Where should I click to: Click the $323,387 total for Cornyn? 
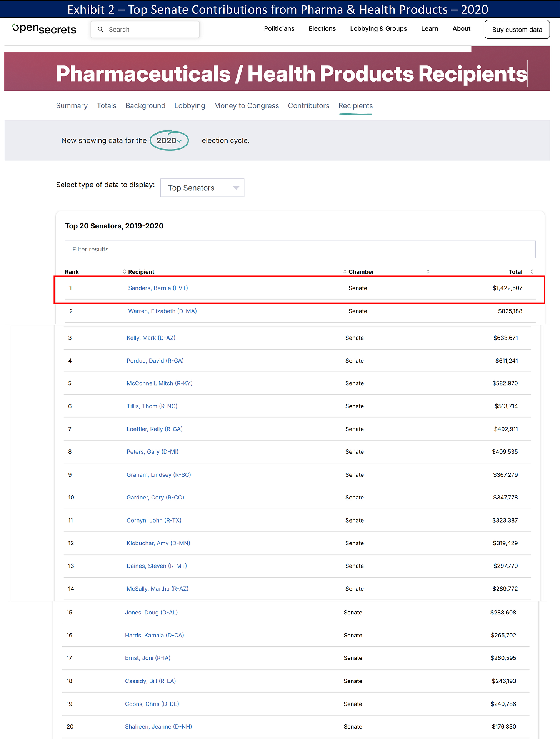click(505, 520)
